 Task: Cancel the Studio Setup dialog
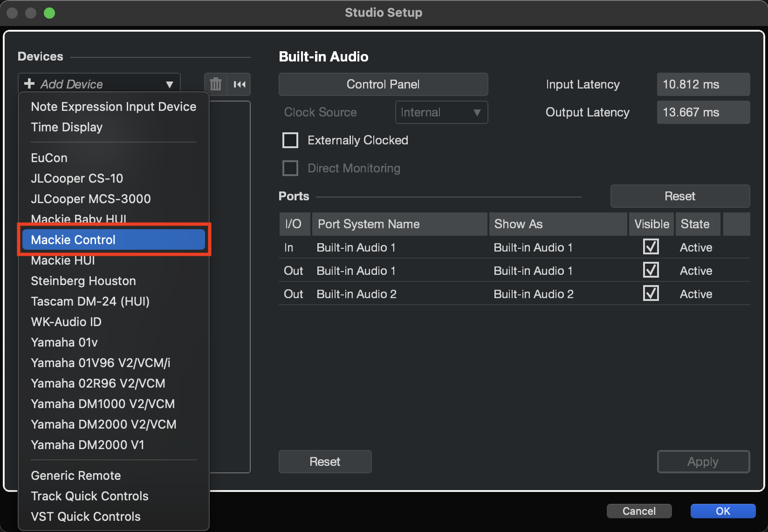pos(639,511)
